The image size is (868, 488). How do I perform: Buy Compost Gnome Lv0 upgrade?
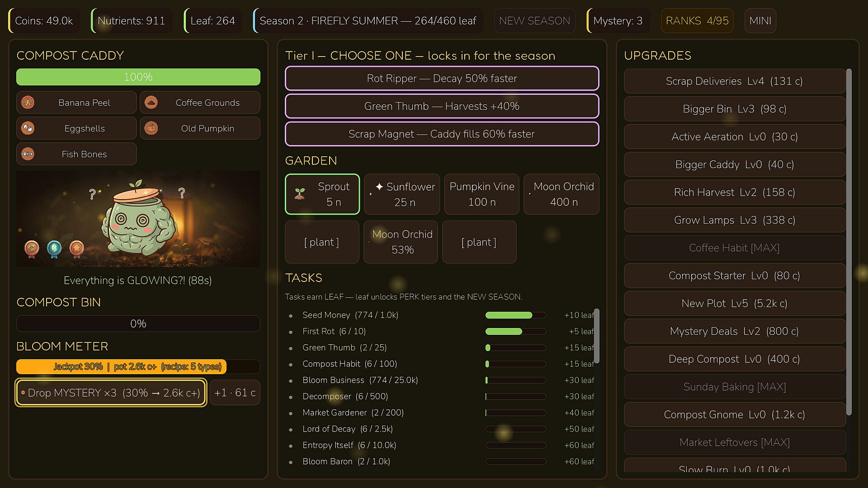[x=735, y=415]
